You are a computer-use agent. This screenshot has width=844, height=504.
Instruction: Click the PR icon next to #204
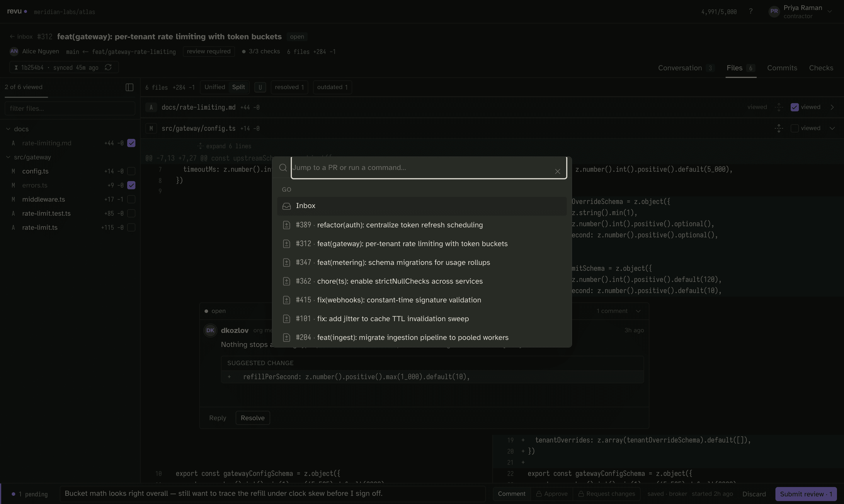click(286, 338)
